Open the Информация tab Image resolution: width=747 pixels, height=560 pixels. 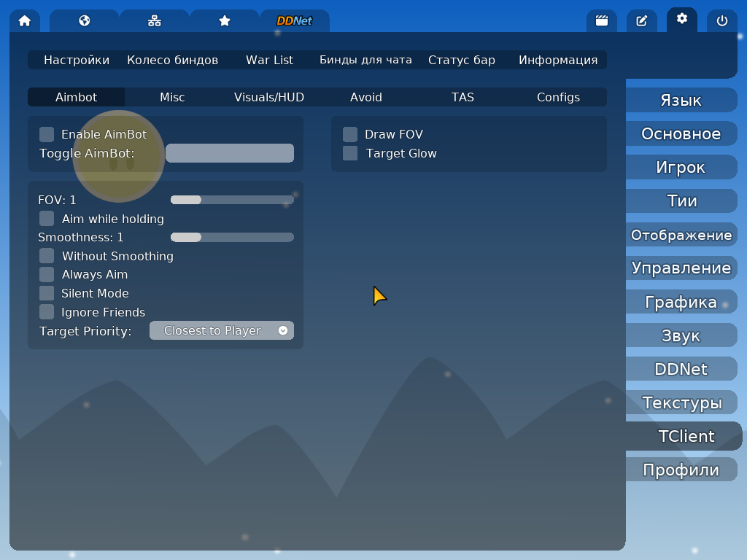558,60
